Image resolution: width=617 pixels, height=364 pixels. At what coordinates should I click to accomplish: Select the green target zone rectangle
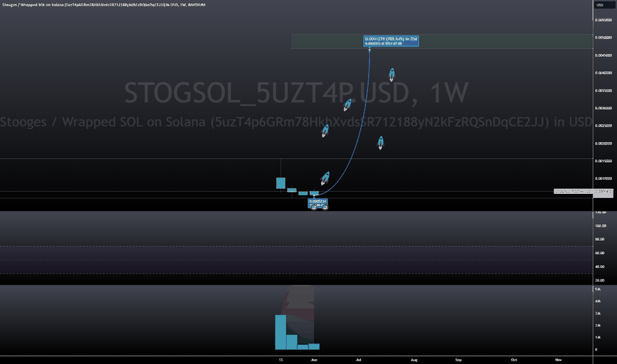442,42
